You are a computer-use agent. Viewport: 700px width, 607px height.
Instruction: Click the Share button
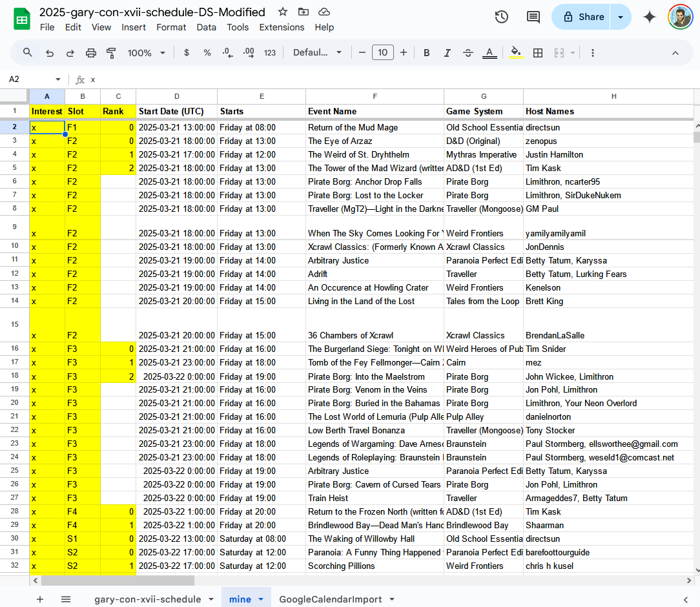click(x=582, y=17)
